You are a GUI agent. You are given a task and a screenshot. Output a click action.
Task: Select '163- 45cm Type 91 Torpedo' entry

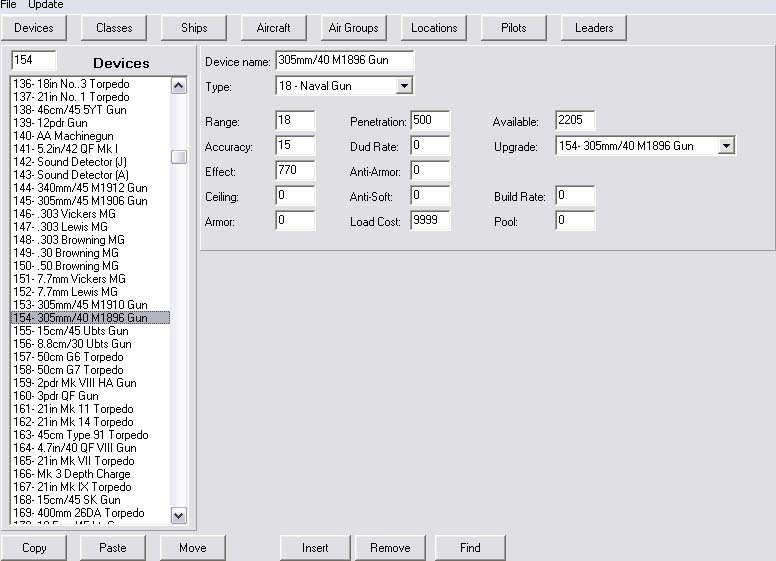click(x=90, y=435)
